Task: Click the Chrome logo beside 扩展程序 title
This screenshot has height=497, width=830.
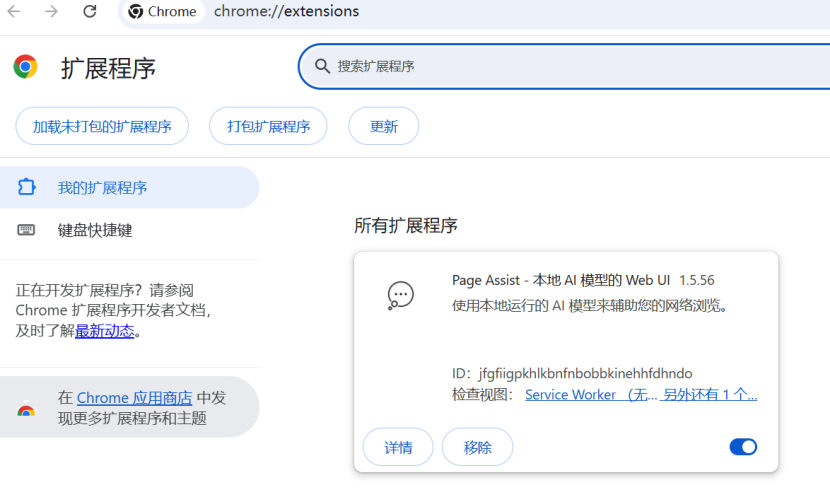Action: tap(25, 67)
